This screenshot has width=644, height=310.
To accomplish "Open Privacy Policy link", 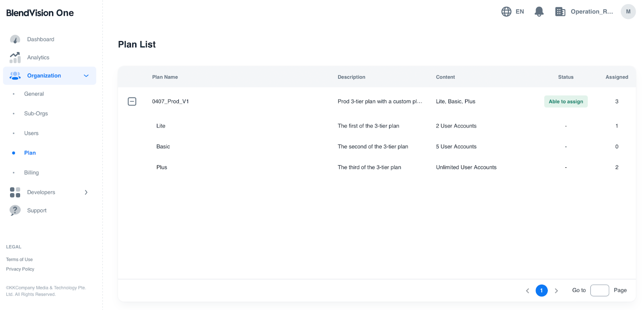I will [x=20, y=269].
